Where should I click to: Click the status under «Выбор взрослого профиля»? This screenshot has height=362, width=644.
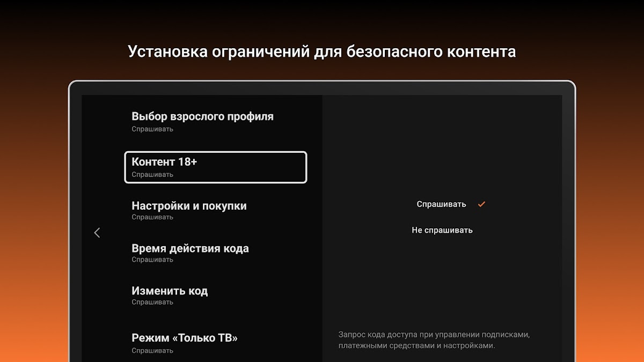tap(152, 129)
